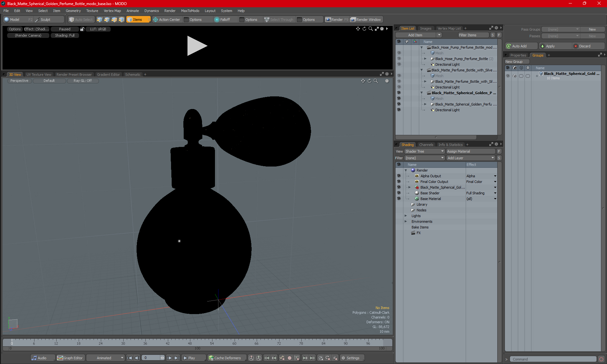Click the 3D viewport rotate icon
607x364 pixels.
point(369,81)
